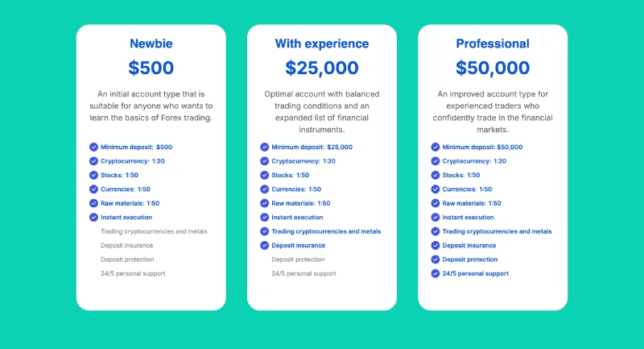
Task: Click check icon beside With experience Deposit insurance
Action: pyautogui.click(x=264, y=246)
